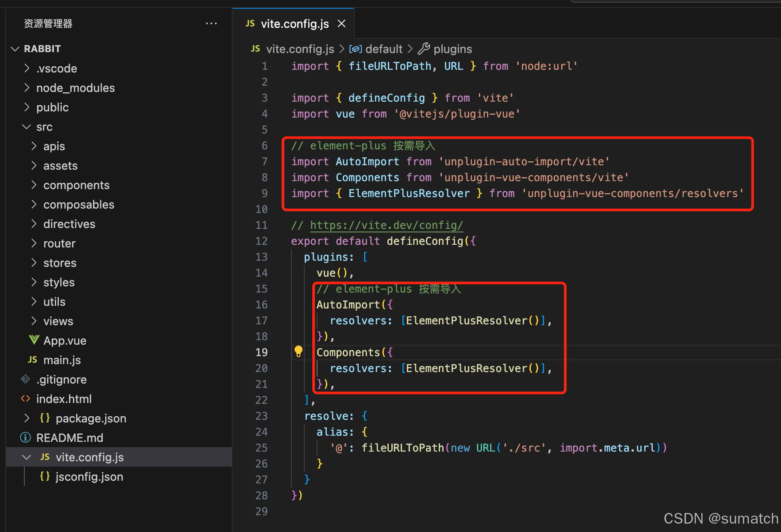Expand the assets folder
The width and height of the screenshot is (781, 532).
(x=34, y=165)
